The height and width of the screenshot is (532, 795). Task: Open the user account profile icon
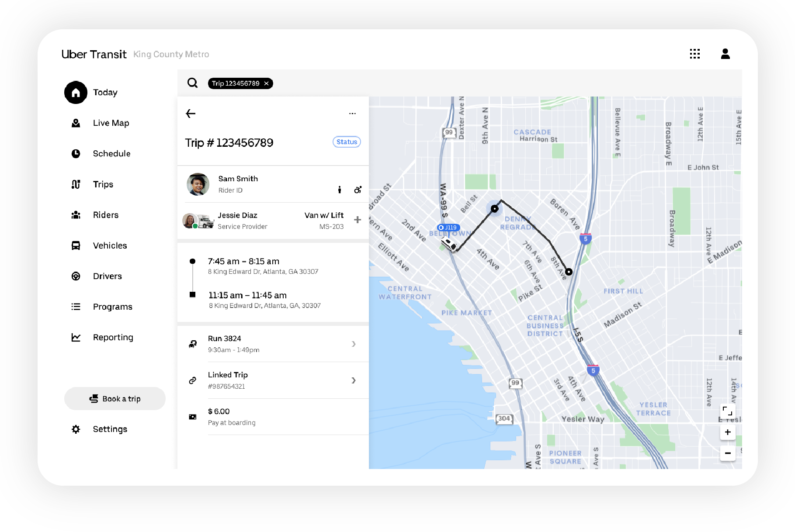(x=725, y=54)
